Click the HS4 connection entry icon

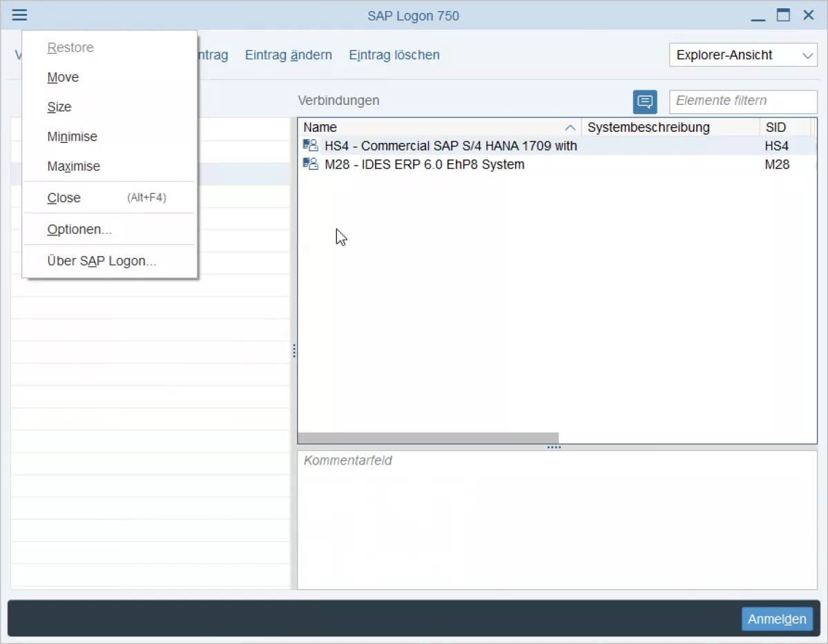[x=311, y=145]
